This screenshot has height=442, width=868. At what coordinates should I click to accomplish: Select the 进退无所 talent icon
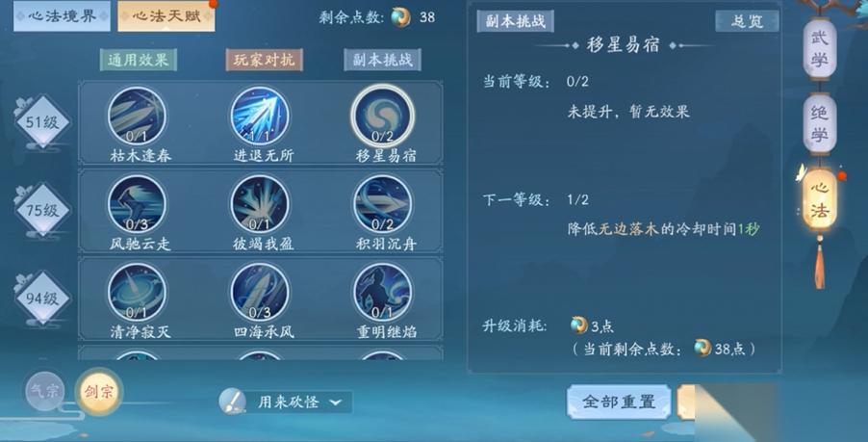coord(260,117)
